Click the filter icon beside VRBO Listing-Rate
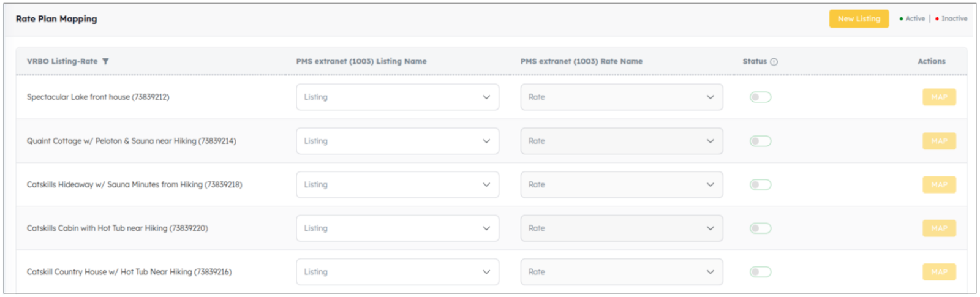This screenshot has height=297, width=980. (105, 61)
